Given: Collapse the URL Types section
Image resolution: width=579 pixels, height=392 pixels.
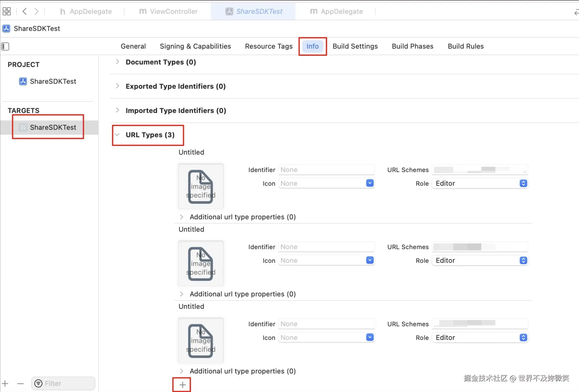Looking at the screenshot, I should pyautogui.click(x=117, y=135).
